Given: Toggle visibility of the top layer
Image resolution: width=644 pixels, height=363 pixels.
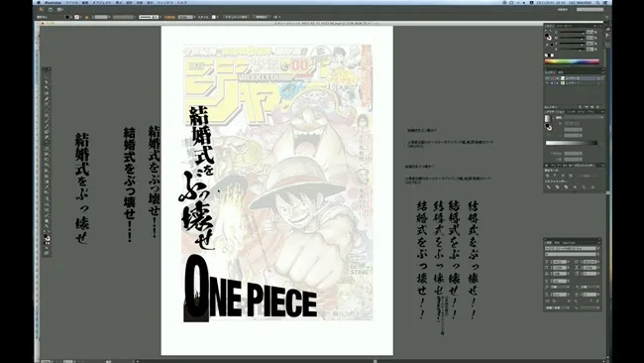Looking at the screenshot, I should tap(547, 78).
